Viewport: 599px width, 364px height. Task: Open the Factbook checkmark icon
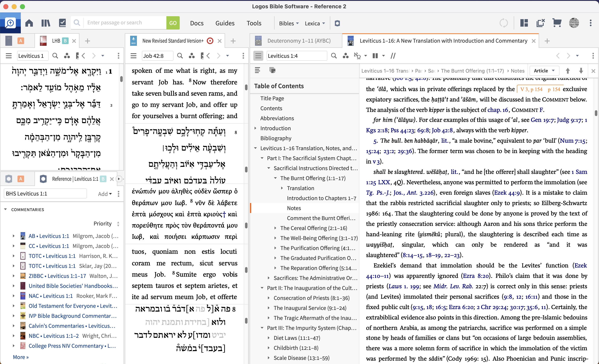click(62, 23)
